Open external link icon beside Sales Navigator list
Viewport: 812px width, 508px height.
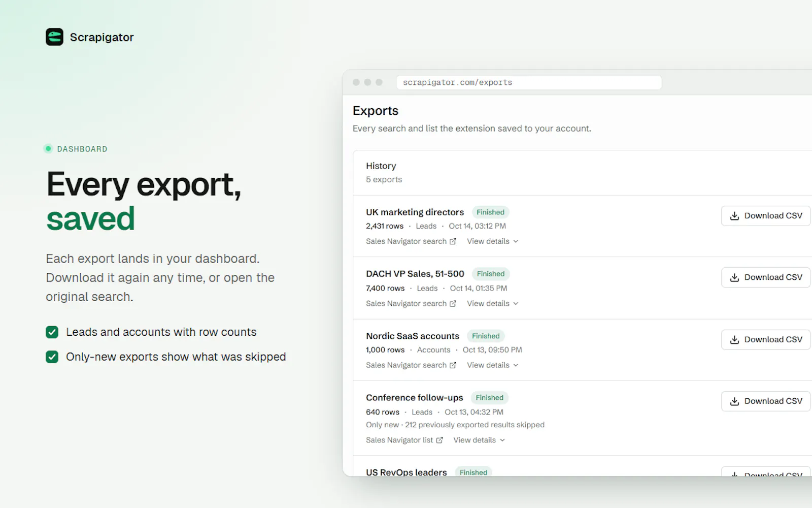[x=439, y=440]
